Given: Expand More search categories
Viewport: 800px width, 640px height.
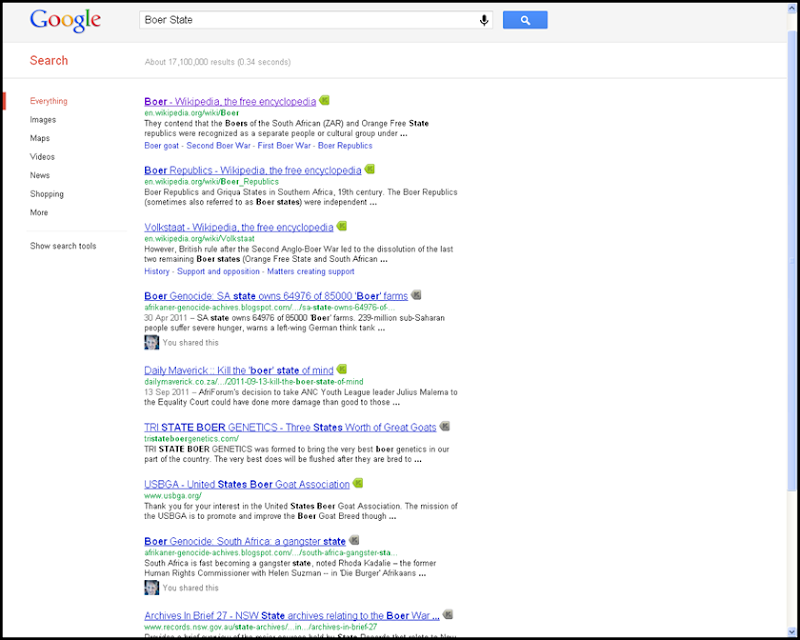Looking at the screenshot, I should click(39, 212).
